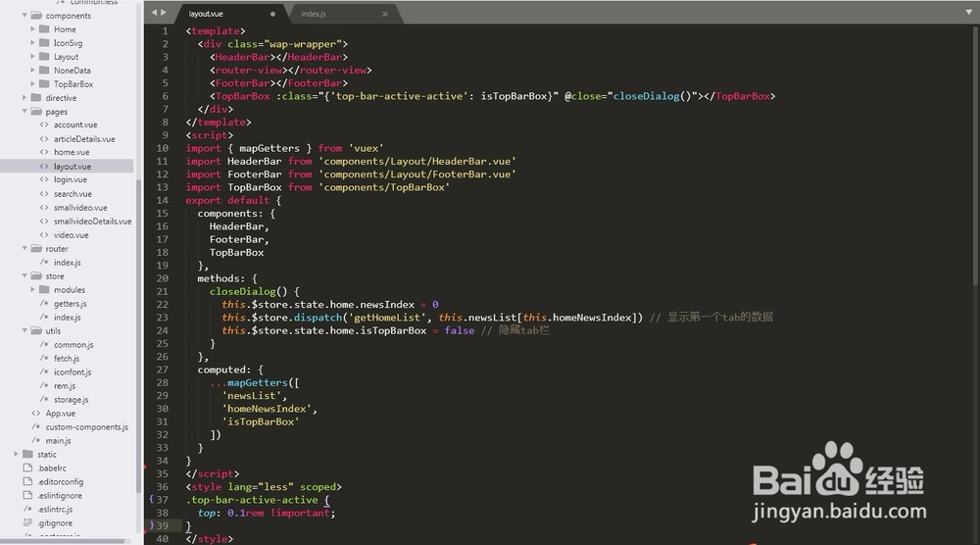Image resolution: width=980 pixels, height=545 pixels.
Task: Go to previous tab with left arrow
Action: point(154,13)
